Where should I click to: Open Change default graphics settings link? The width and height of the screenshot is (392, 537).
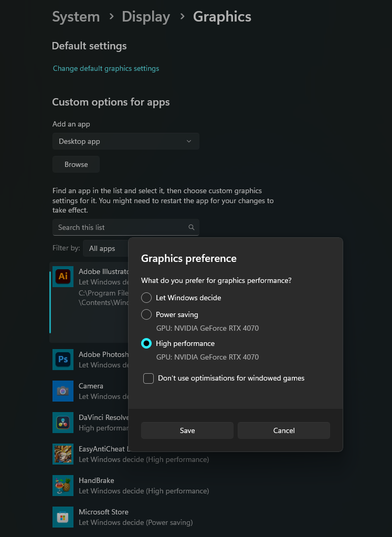coord(106,68)
